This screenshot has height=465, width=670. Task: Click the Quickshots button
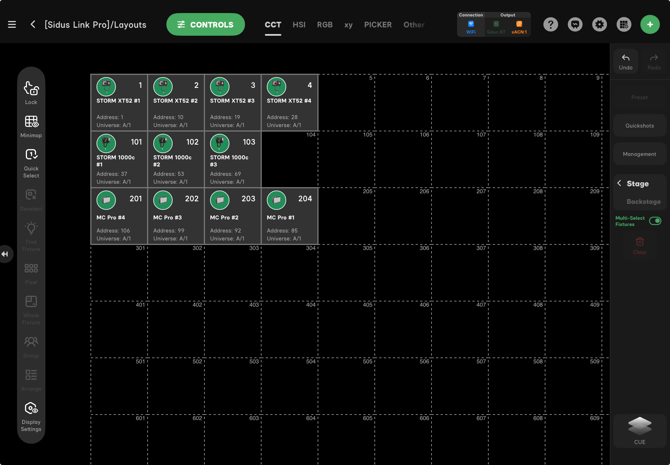640,126
